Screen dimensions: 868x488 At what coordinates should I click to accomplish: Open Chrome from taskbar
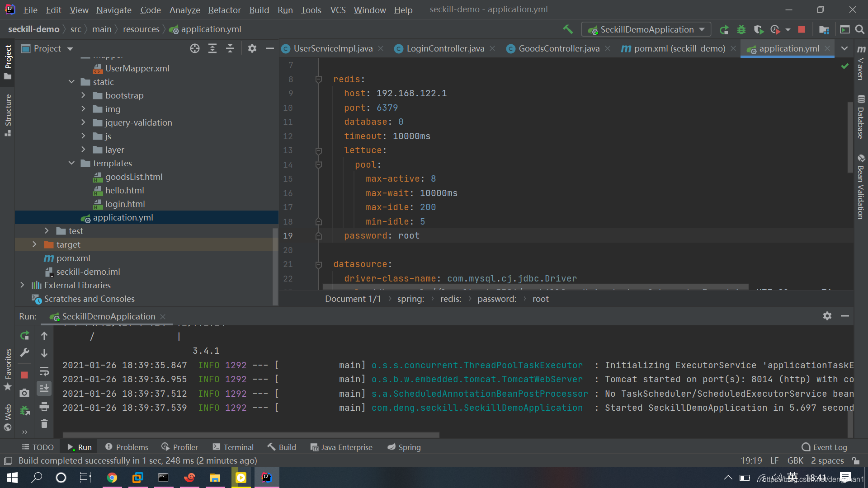[x=112, y=478]
